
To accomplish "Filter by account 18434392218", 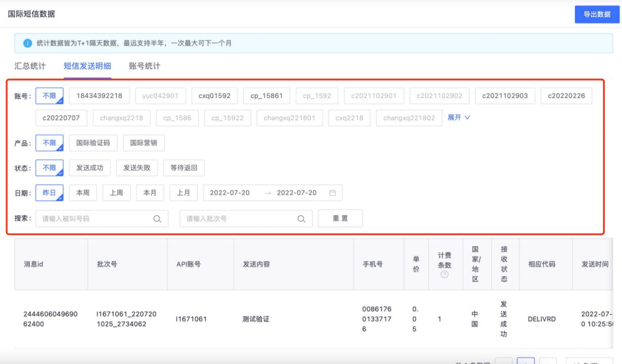I will click(x=100, y=96).
